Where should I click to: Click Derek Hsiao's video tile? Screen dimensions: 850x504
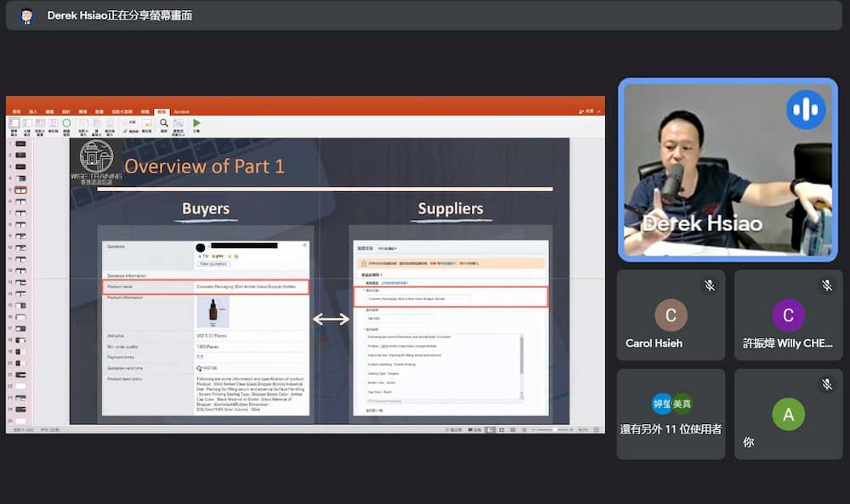[x=727, y=170]
